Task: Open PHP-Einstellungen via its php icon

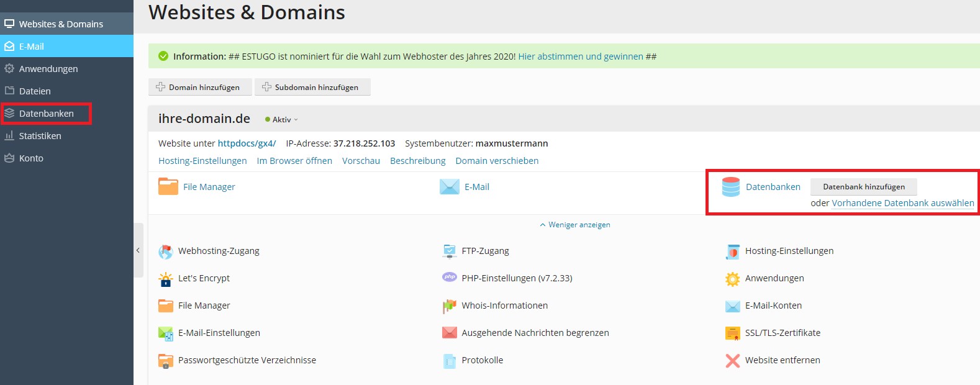Action: (449, 278)
